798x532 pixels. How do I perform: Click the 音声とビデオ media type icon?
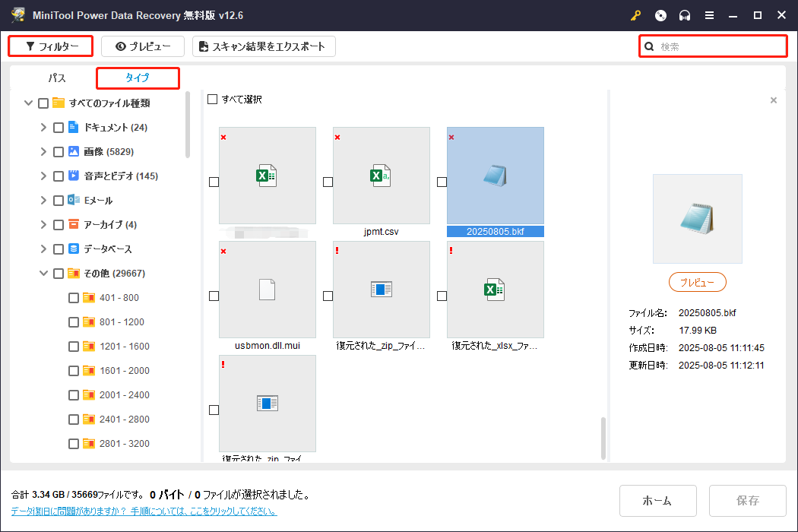click(x=73, y=176)
